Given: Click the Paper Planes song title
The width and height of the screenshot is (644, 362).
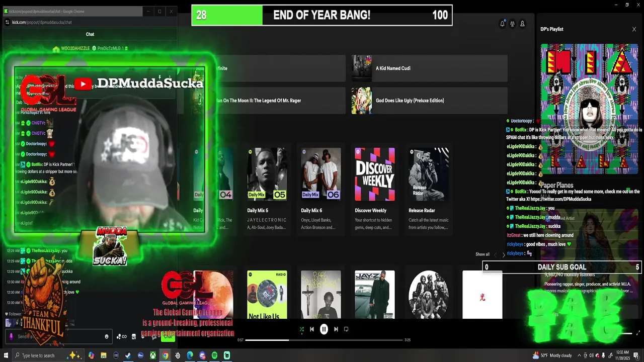Looking at the screenshot, I should click(556, 185).
